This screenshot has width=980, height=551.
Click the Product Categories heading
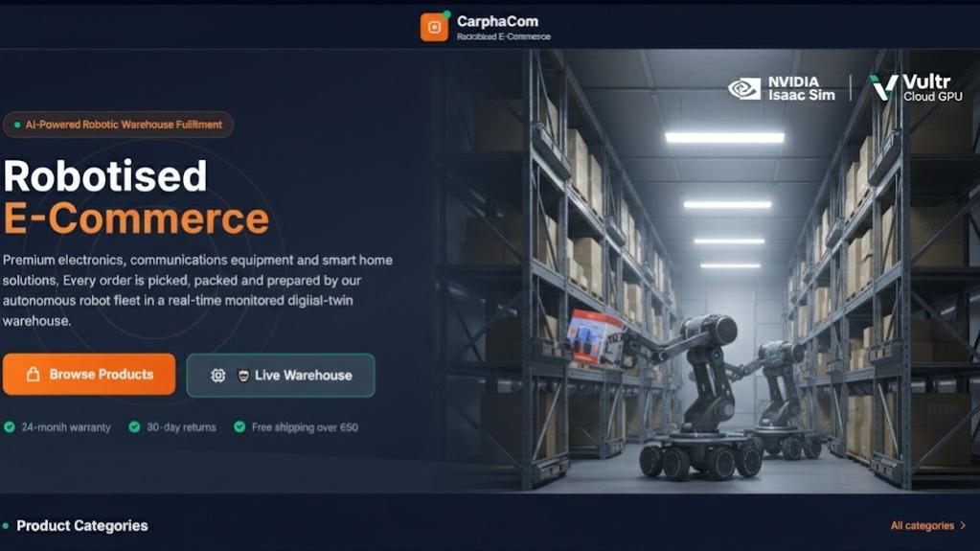(81, 525)
